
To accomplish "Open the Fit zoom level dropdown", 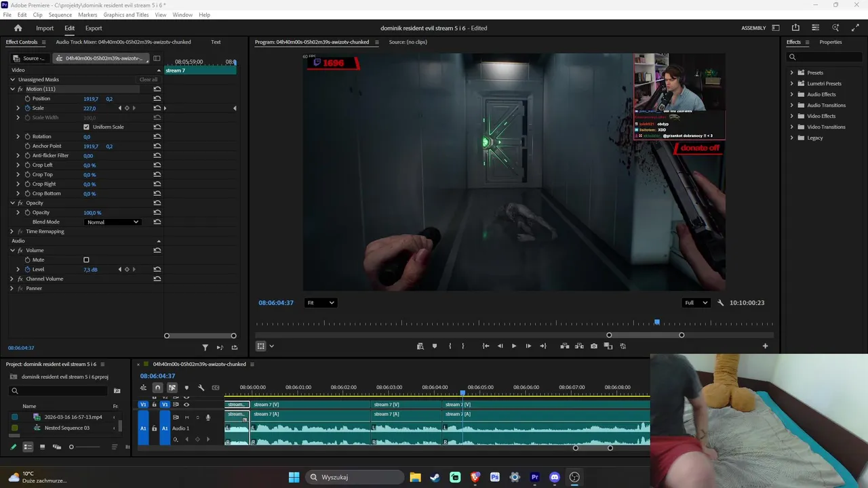I will pyautogui.click(x=320, y=303).
